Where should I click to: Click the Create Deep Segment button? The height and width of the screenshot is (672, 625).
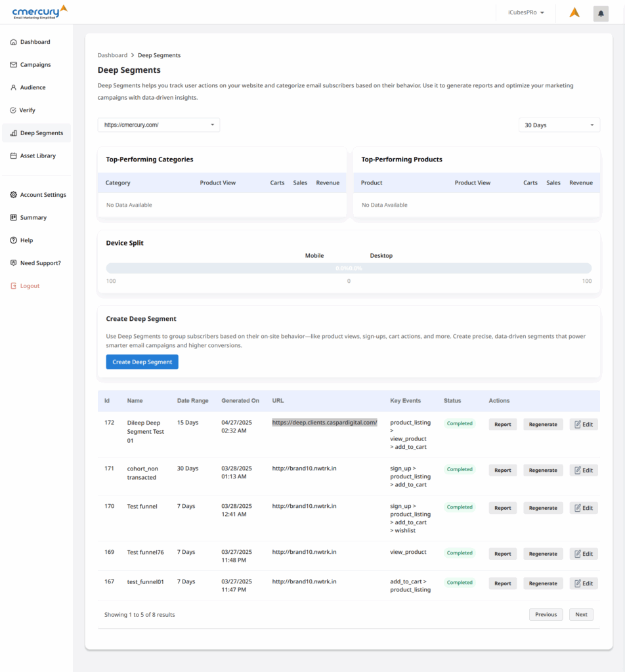[142, 362]
